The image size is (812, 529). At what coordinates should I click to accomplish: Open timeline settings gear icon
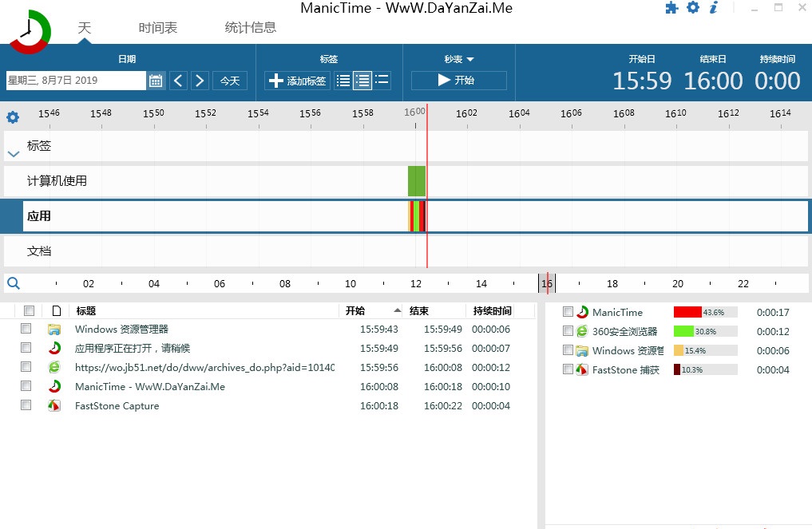click(x=13, y=117)
